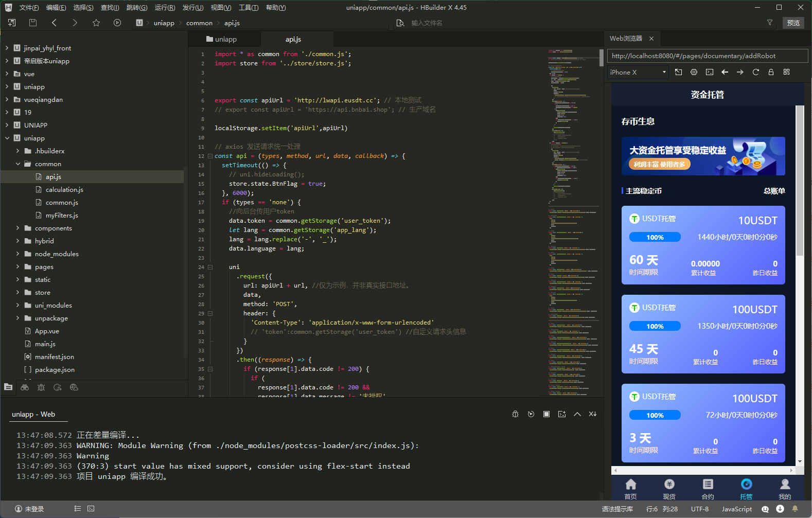The height and width of the screenshot is (518, 812).
Task: Click the notification bell in status bar
Action: pos(795,509)
